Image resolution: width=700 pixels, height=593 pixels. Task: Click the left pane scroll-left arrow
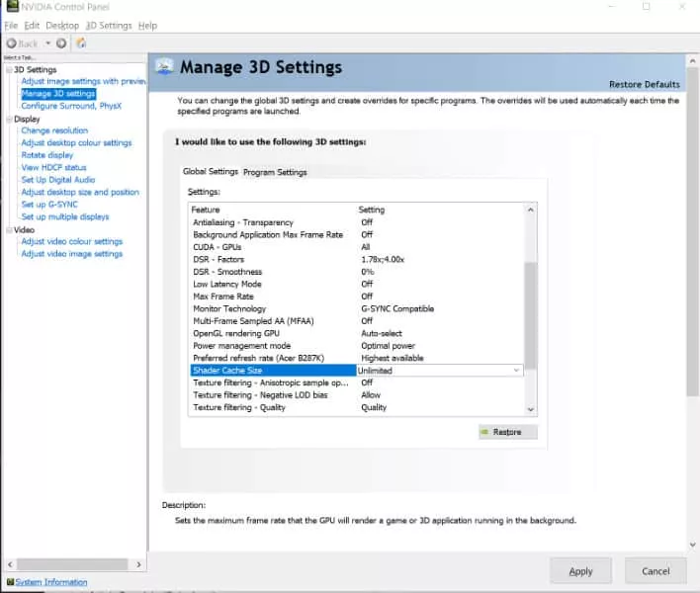10,564
